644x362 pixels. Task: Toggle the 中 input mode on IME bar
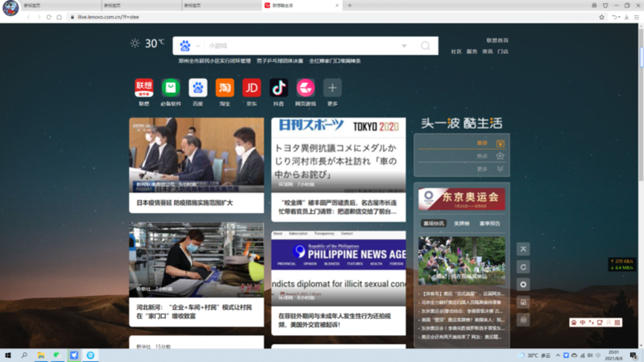[583, 322]
